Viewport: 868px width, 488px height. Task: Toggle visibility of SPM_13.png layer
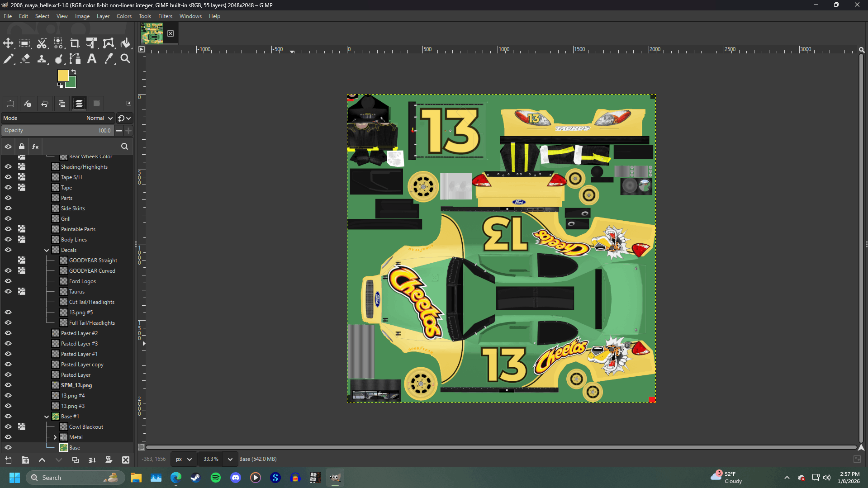pyautogui.click(x=8, y=385)
